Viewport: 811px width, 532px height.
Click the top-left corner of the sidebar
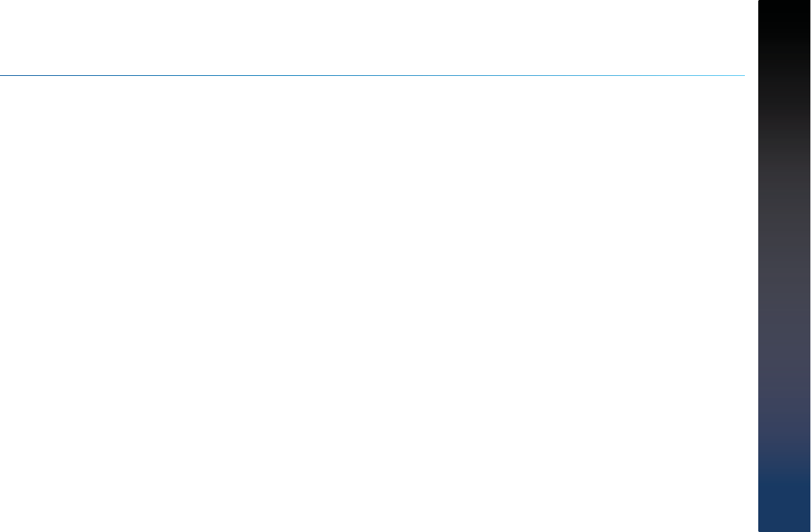[x=759, y=1]
